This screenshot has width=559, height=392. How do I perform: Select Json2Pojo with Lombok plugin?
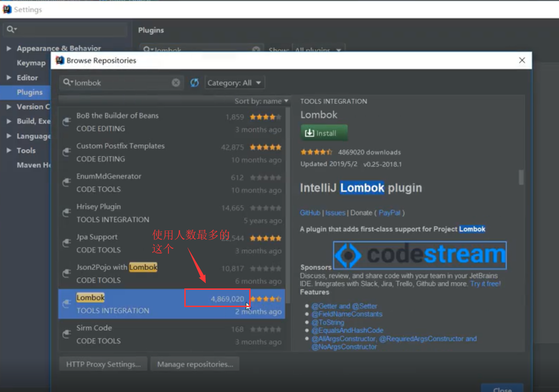click(x=172, y=273)
